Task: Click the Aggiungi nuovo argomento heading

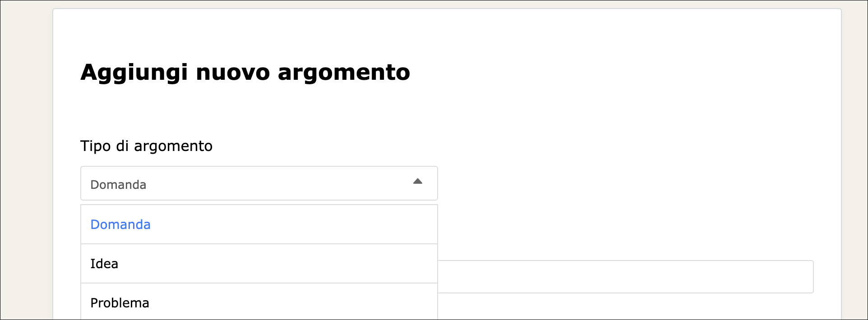Action: (245, 72)
